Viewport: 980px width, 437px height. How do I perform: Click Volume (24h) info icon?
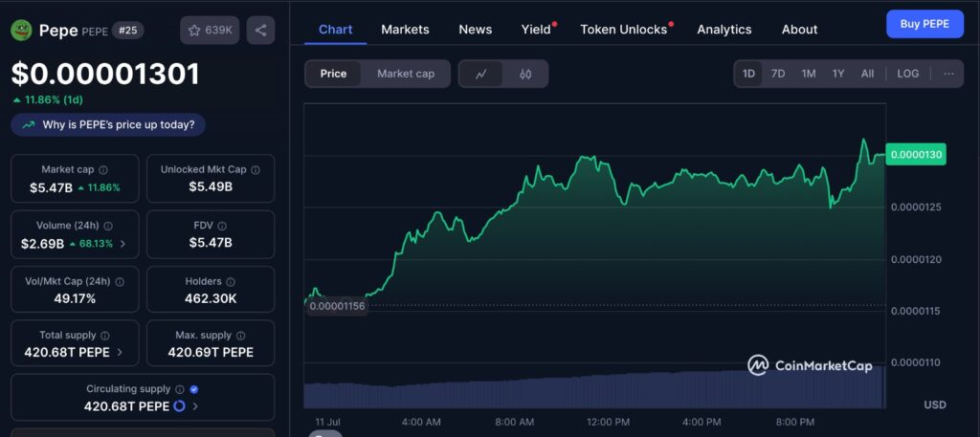tap(108, 226)
